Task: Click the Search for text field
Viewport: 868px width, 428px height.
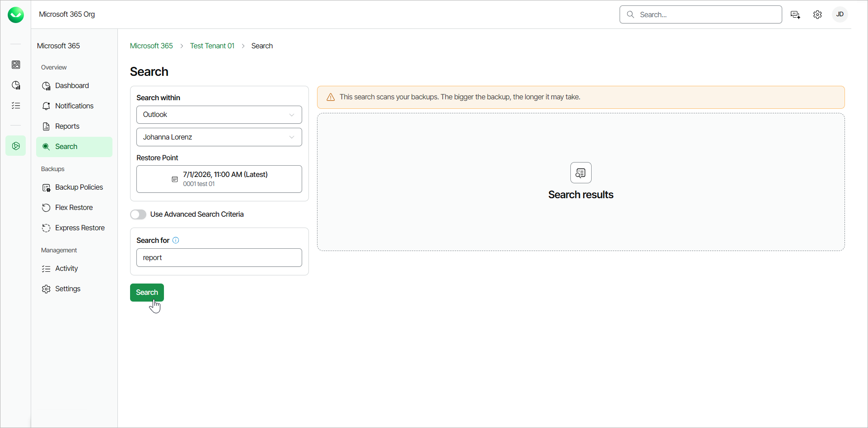Action: pos(219,258)
